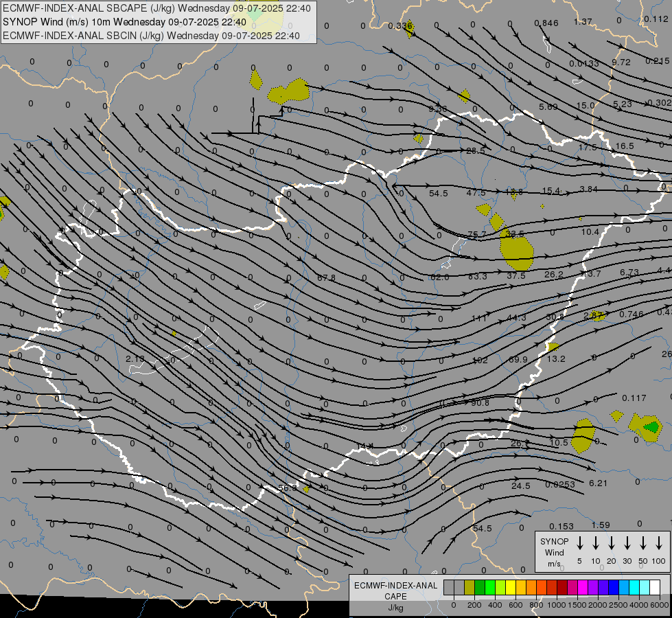The height and width of the screenshot is (618, 672).
Task: Click the 24.5 value on the map
Action: point(521,486)
